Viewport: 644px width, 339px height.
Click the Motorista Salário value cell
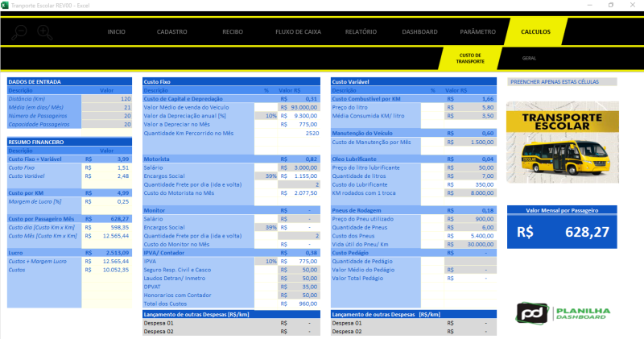point(298,167)
